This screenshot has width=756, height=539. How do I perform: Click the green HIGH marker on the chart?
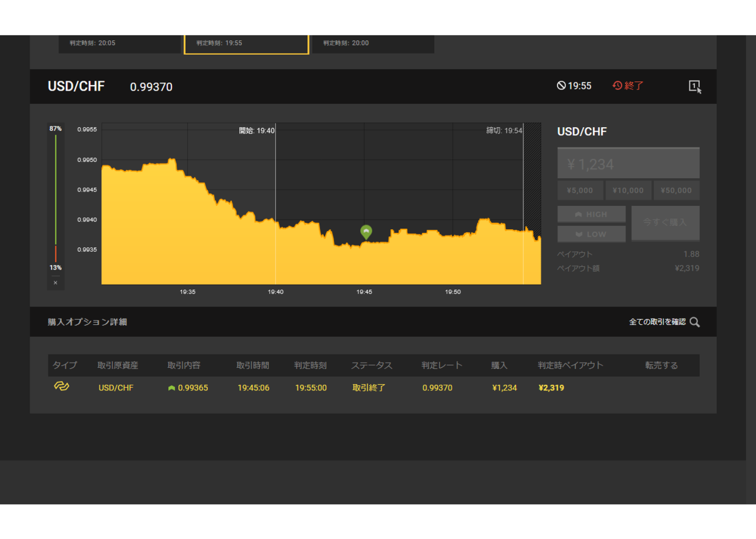[366, 232]
